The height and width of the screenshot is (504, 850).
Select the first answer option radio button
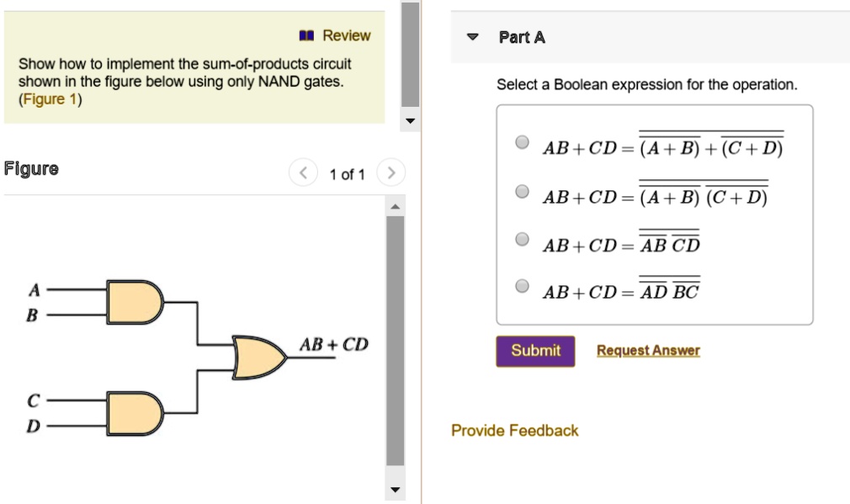click(522, 142)
